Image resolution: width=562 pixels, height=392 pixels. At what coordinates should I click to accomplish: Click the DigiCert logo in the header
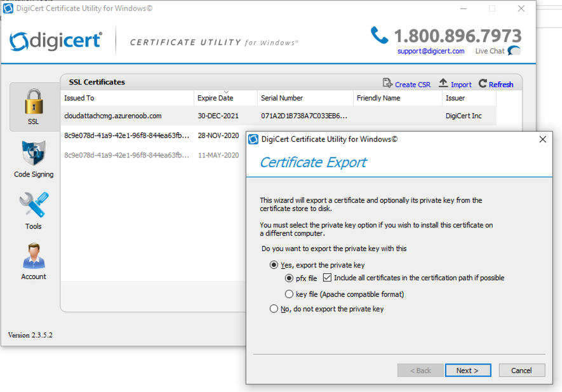click(x=55, y=41)
